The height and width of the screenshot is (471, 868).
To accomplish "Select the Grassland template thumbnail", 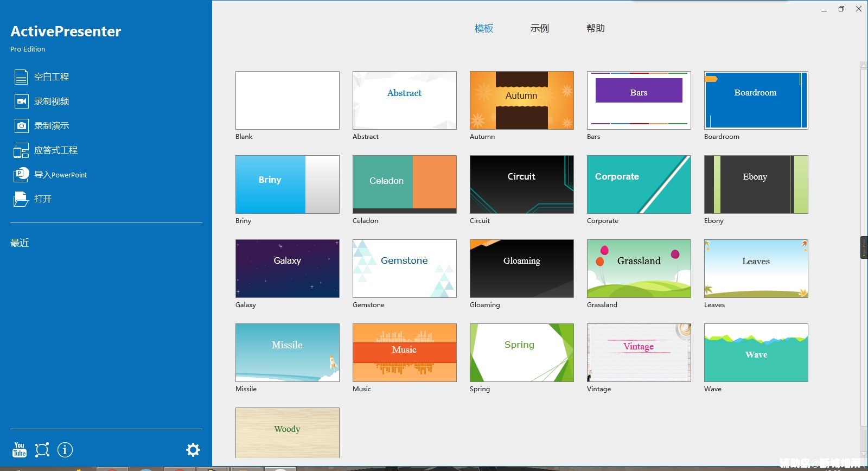I will 639,269.
